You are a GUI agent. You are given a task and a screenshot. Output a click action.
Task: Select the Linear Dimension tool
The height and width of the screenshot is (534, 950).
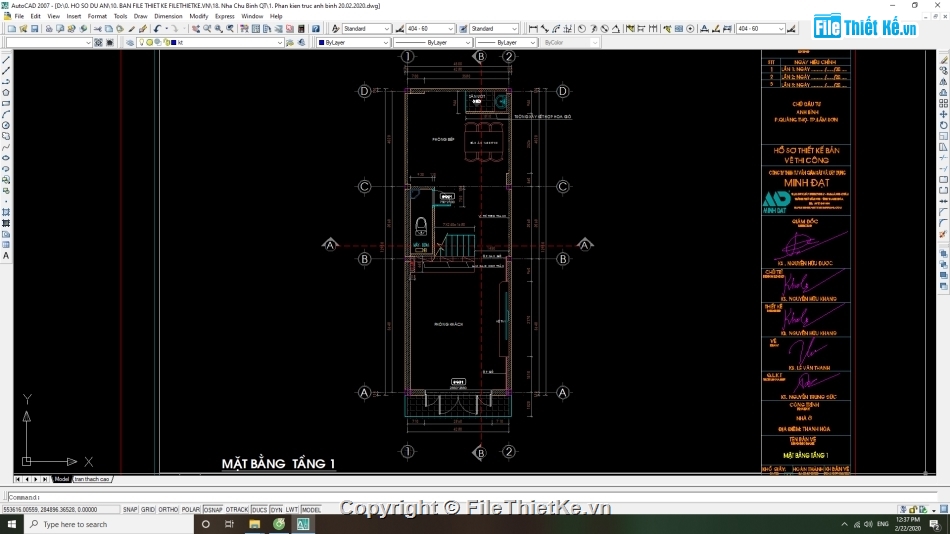(x=533, y=28)
